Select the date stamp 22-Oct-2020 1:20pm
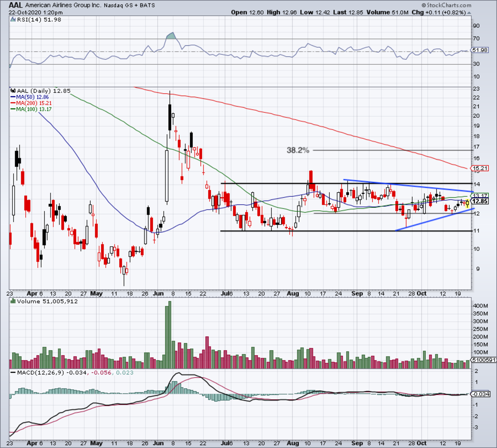 (36, 12)
